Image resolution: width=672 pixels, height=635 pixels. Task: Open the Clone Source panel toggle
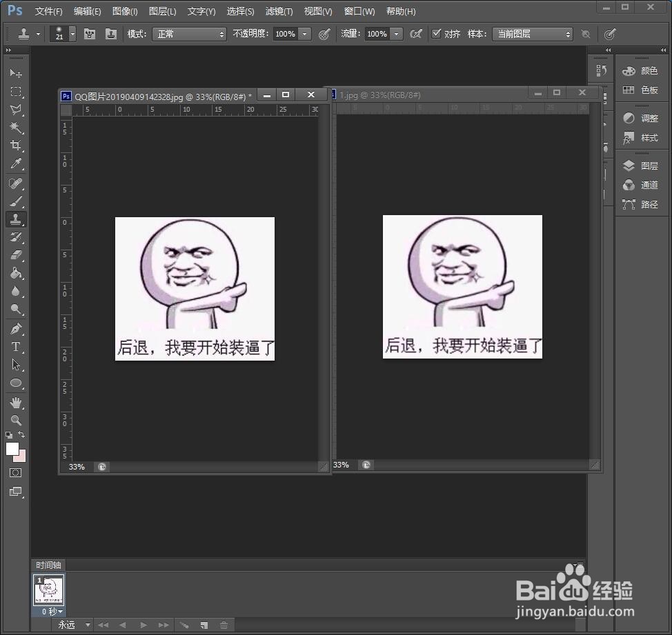pyautogui.click(x=111, y=34)
